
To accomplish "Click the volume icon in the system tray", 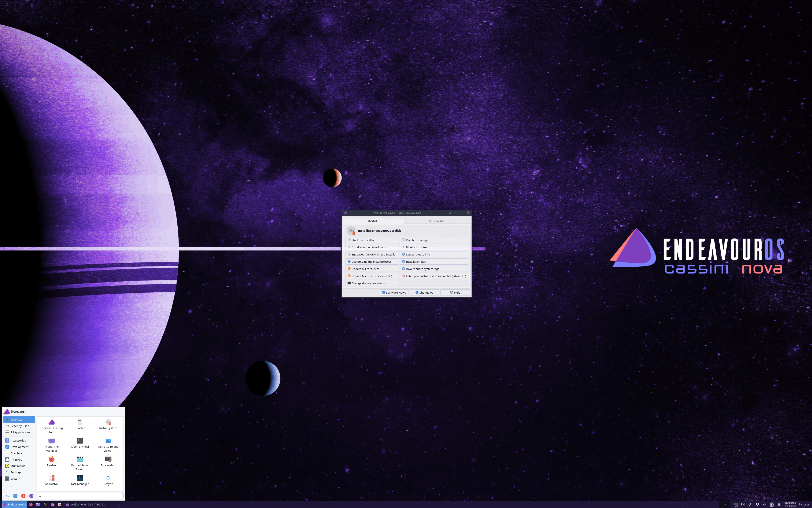I will pos(764,504).
